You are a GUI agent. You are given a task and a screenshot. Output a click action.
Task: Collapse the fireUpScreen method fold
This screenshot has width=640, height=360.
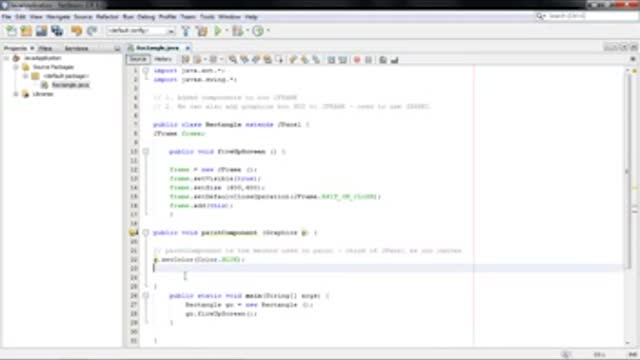pos(146,151)
